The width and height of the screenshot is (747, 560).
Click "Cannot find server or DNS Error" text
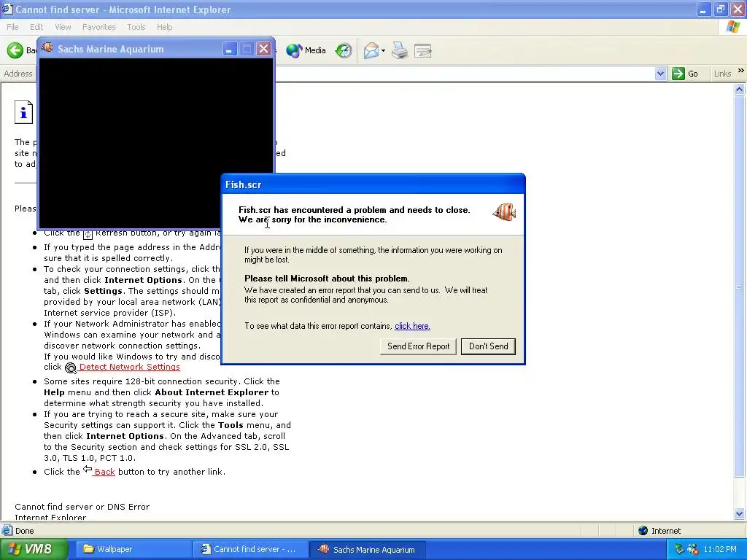click(82, 507)
